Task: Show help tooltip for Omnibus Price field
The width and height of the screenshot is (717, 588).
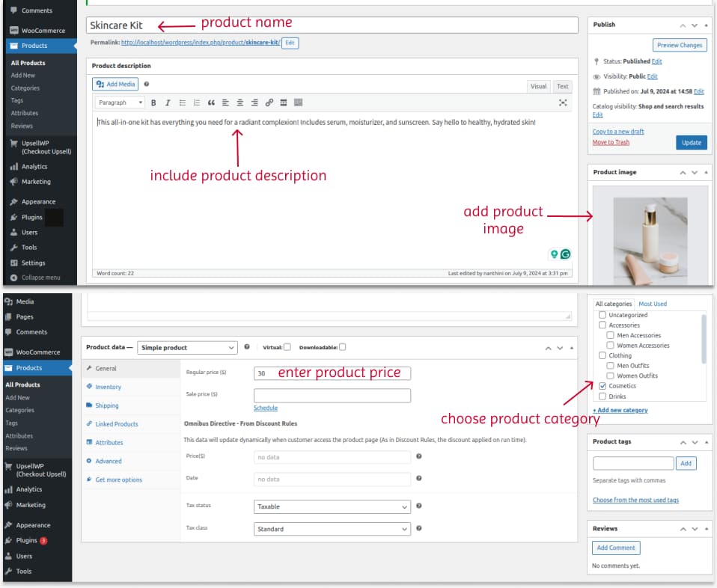Action: pyautogui.click(x=419, y=456)
